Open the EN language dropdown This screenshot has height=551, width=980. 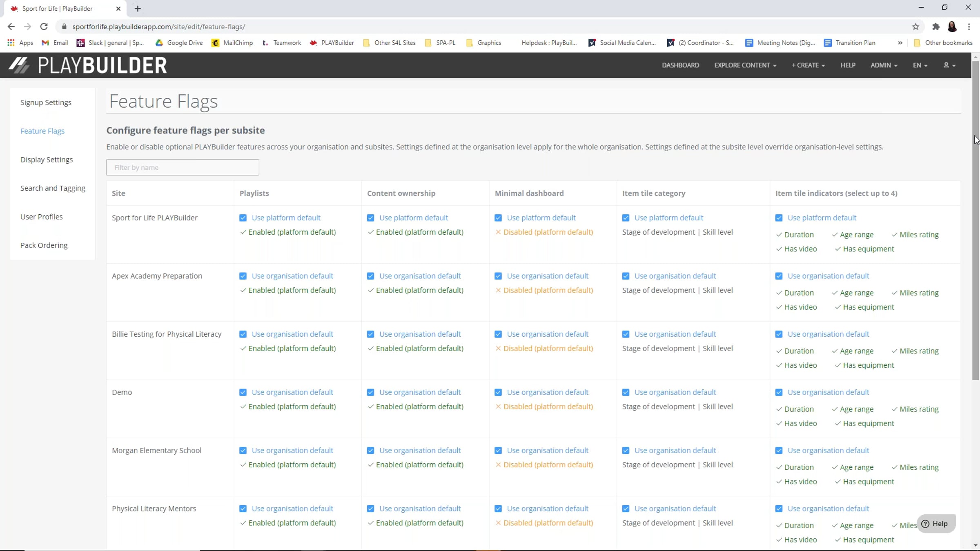(920, 65)
